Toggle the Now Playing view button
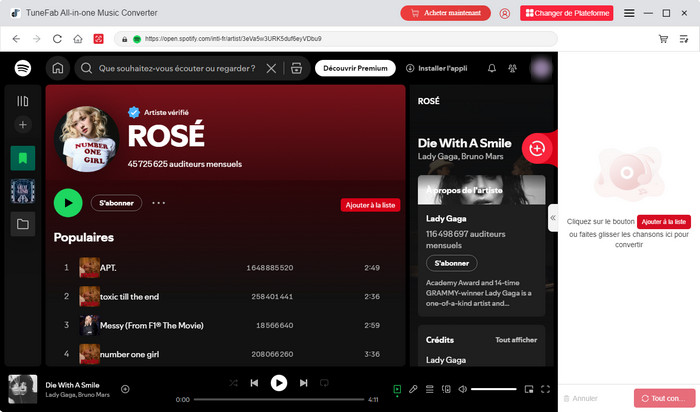700x412 pixels. (x=397, y=389)
